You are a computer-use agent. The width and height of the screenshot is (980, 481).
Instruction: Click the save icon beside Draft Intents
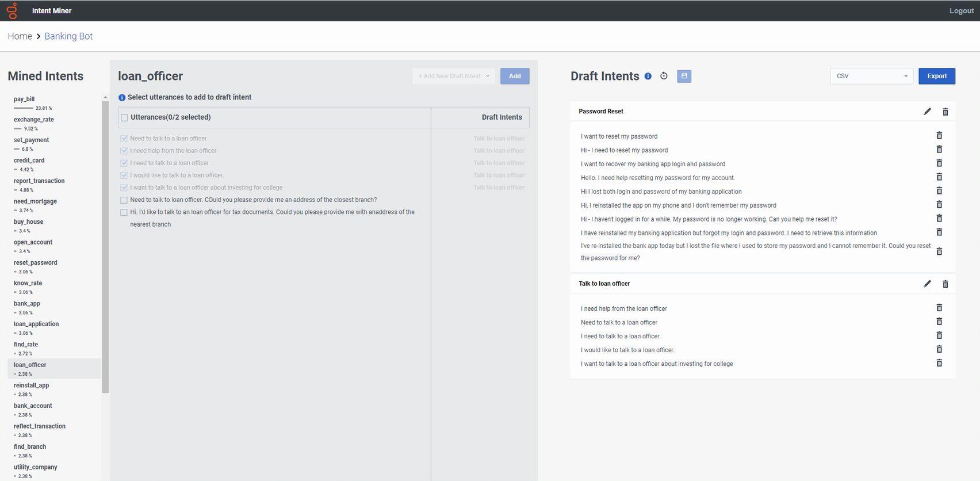(x=684, y=76)
